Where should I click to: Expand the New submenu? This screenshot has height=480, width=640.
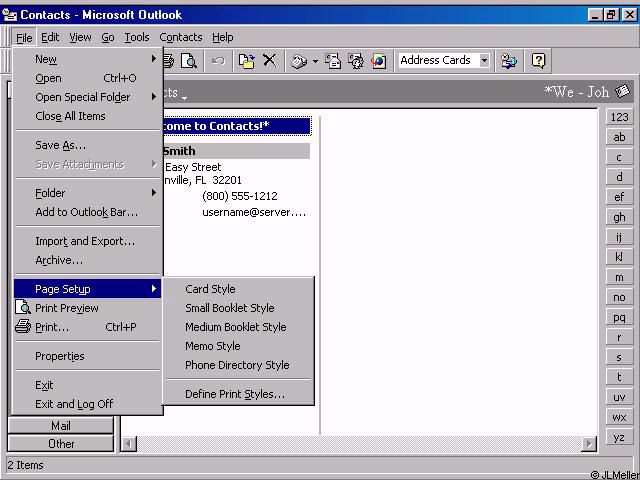153,59
